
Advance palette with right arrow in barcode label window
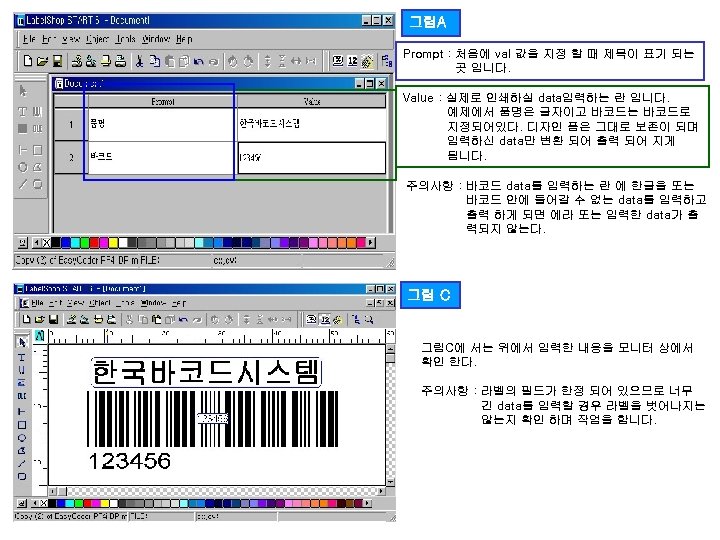367,503
